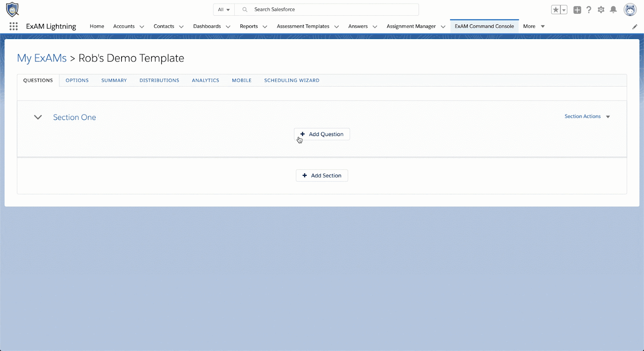This screenshot has width=644, height=351.
Task: Expand the Answers nav dropdown arrow
Action: 375,27
